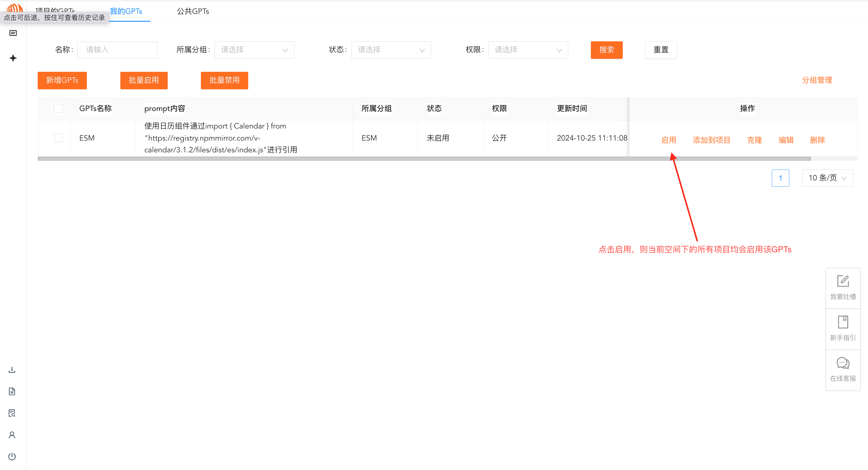Open the 我要吐槽 feedback widget
The height and width of the screenshot is (470, 868).
coord(843,287)
